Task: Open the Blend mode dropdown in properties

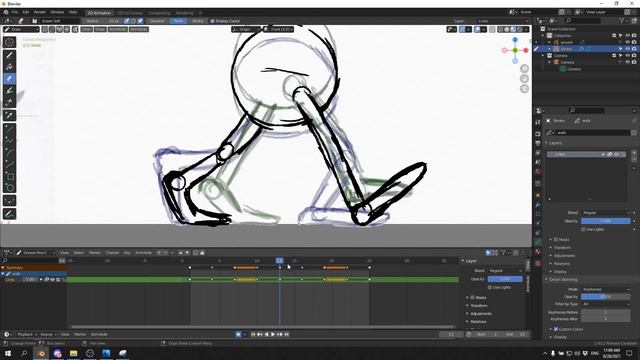Action: coord(606,213)
